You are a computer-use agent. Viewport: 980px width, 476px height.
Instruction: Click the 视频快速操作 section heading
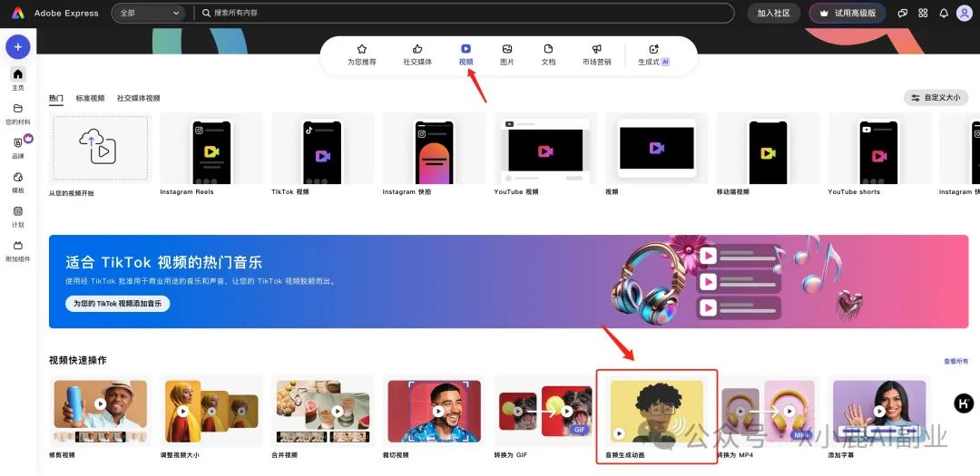point(77,361)
